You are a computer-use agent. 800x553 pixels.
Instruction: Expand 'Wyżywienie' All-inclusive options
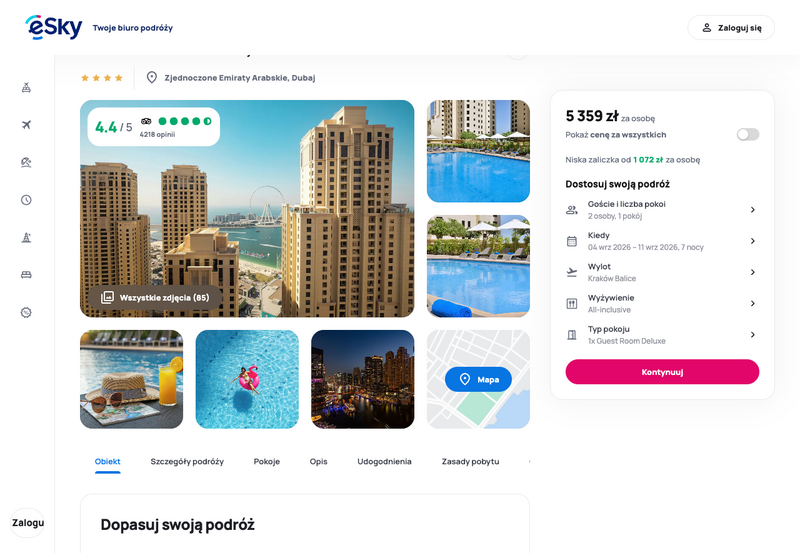click(662, 304)
